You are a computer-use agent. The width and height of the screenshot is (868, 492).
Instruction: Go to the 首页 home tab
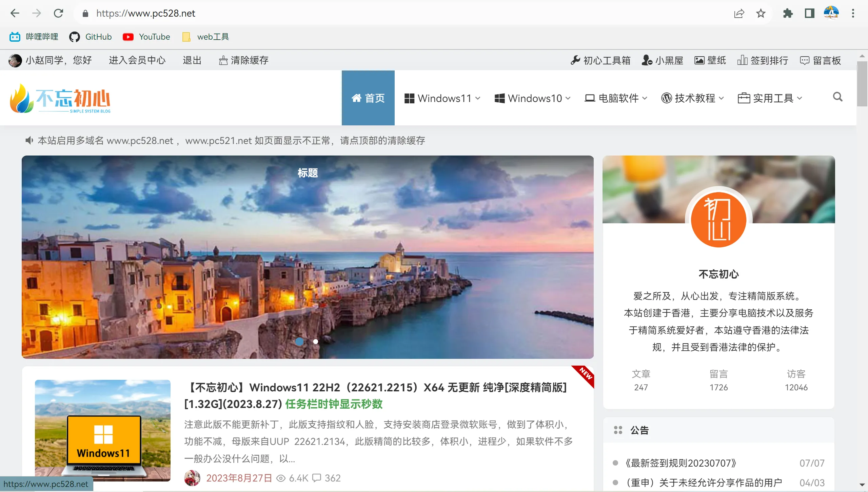(368, 98)
